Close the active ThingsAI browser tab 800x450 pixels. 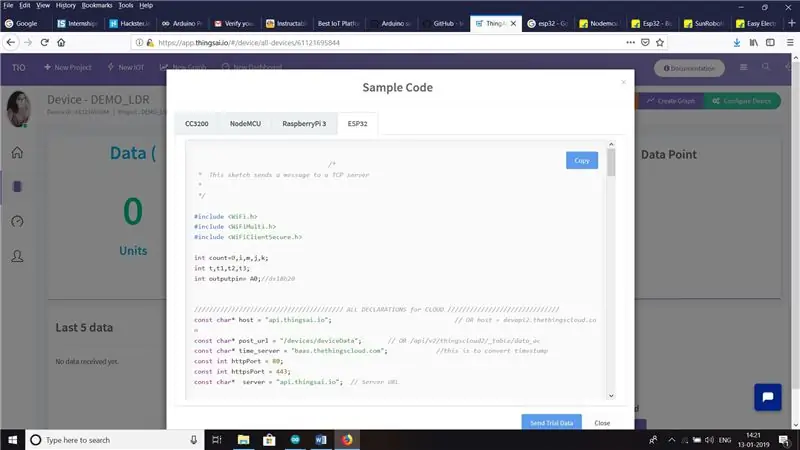[x=513, y=23]
